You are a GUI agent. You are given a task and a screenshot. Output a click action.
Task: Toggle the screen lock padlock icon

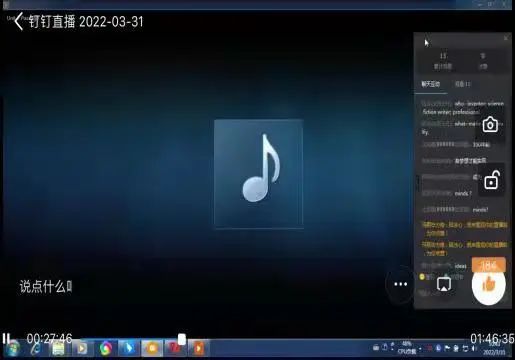492,180
